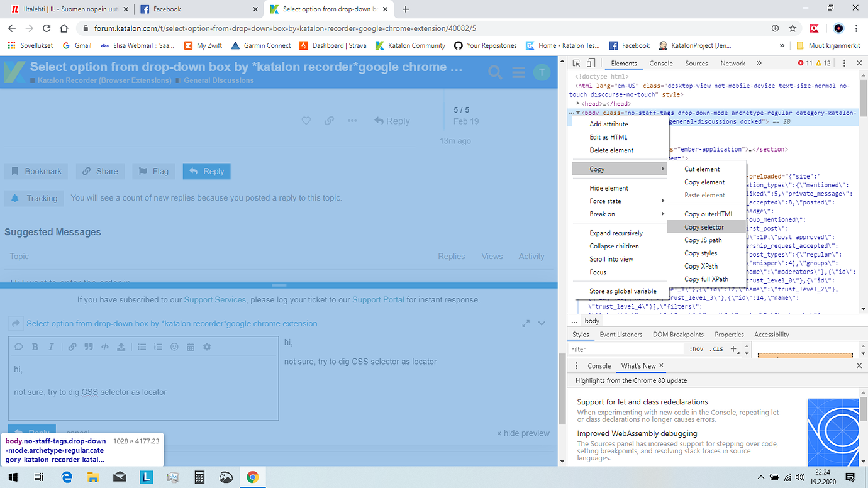The height and width of the screenshot is (488, 868).
Task: Toggle the :hov element state panel
Action: 696,348
